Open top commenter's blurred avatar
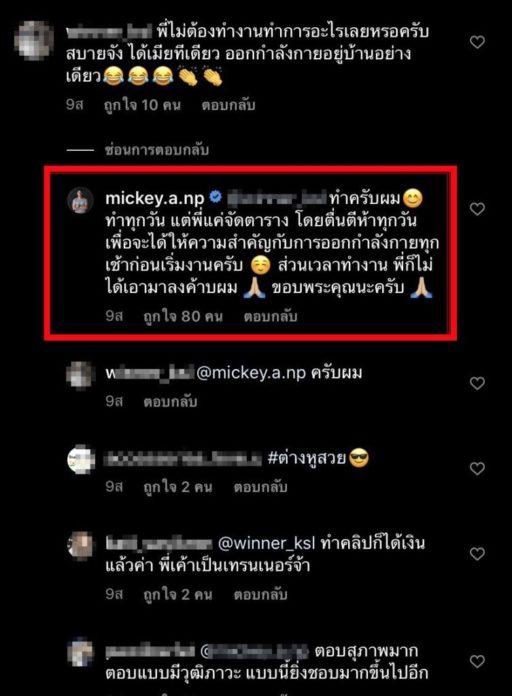This screenshot has height=696, width=512. 33,40
